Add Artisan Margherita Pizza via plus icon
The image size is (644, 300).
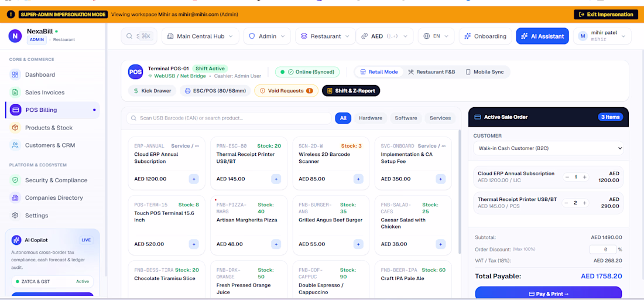(x=276, y=244)
